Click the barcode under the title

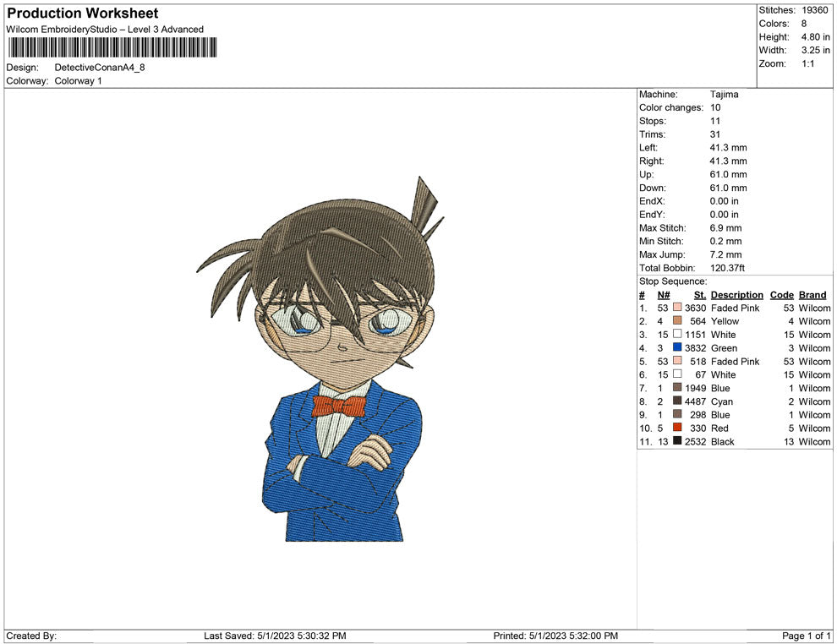coord(112,47)
